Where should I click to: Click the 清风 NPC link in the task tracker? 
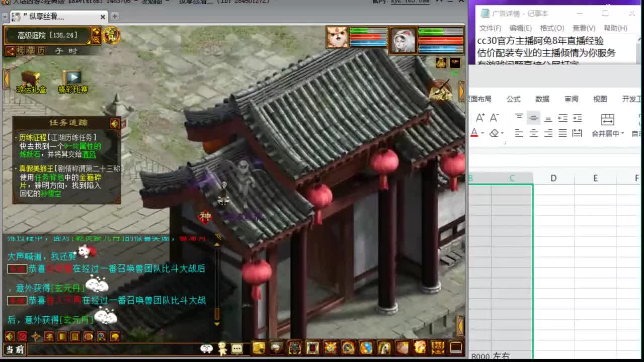[89, 155]
